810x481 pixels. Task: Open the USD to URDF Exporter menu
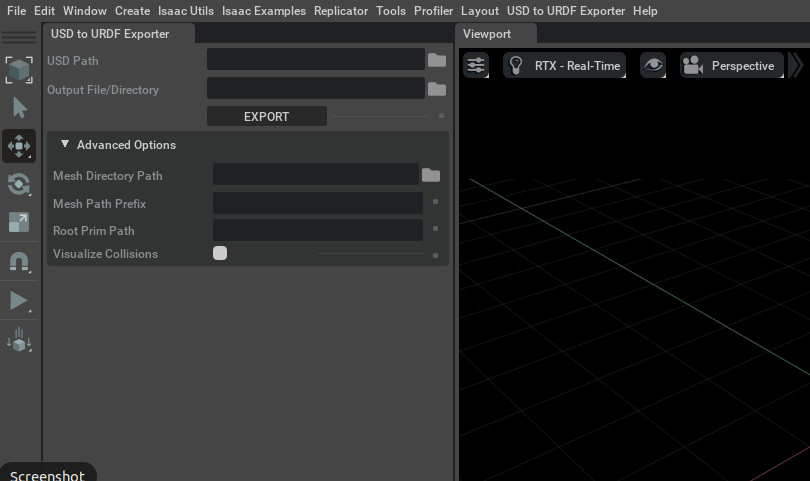click(x=566, y=11)
